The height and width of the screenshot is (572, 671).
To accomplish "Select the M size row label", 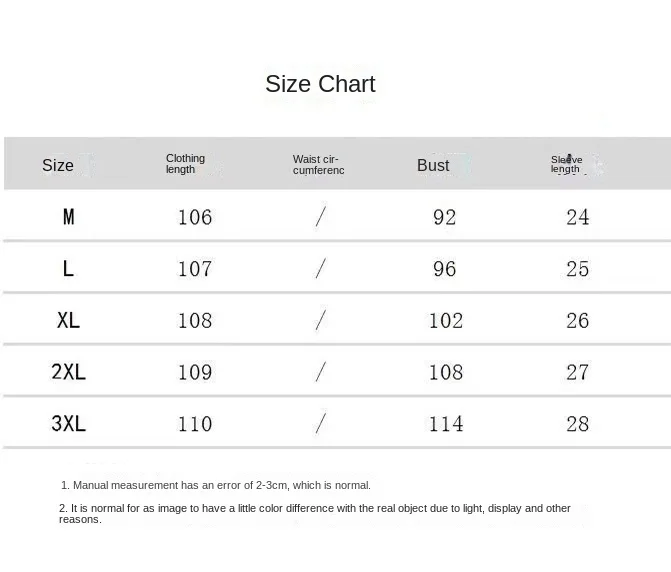I will pyautogui.click(x=68, y=217).
